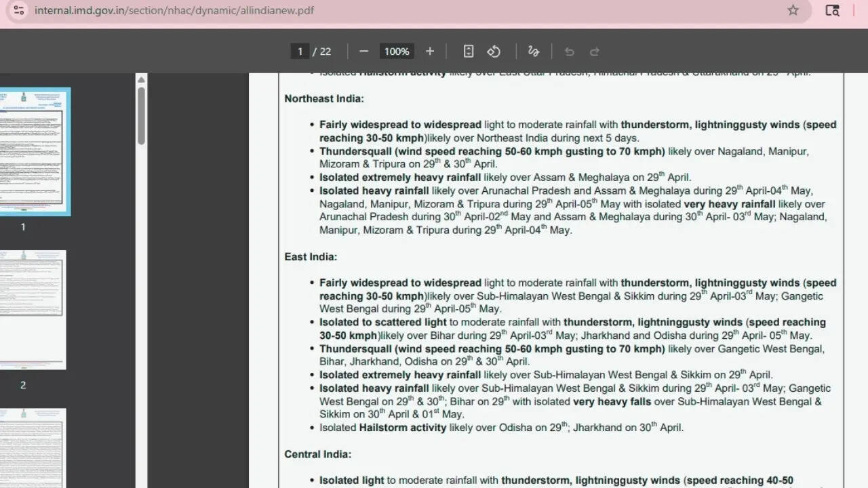This screenshot has height=488, width=868.
Task: Activate the draw annotation tool
Action: [x=534, y=52]
